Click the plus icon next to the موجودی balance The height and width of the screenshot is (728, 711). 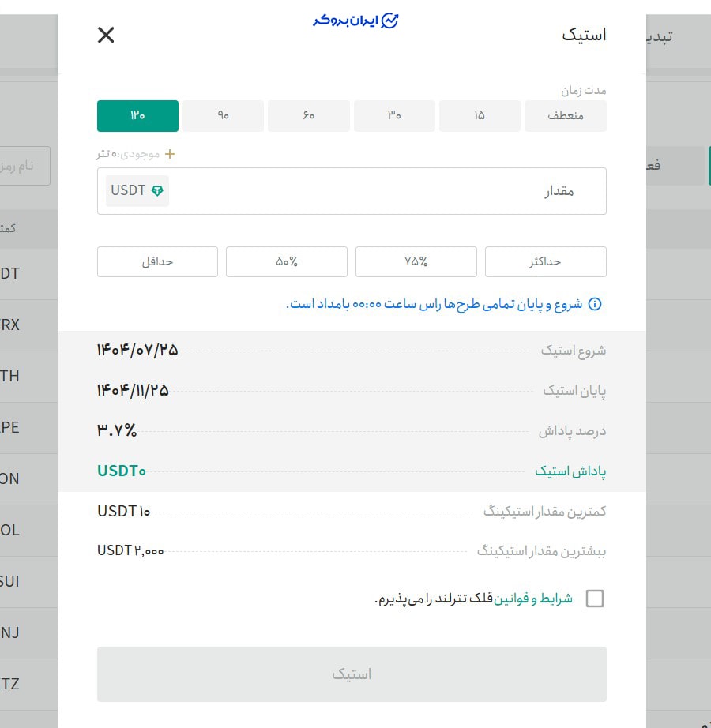tap(169, 155)
